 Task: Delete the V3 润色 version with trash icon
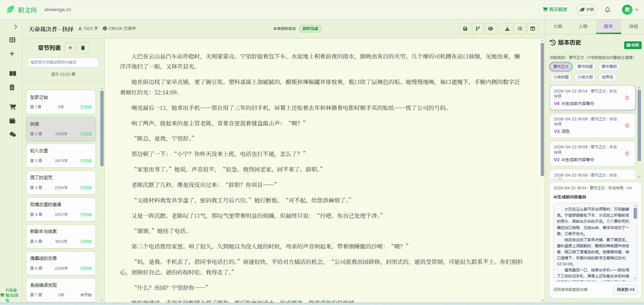(x=627, y=125)
